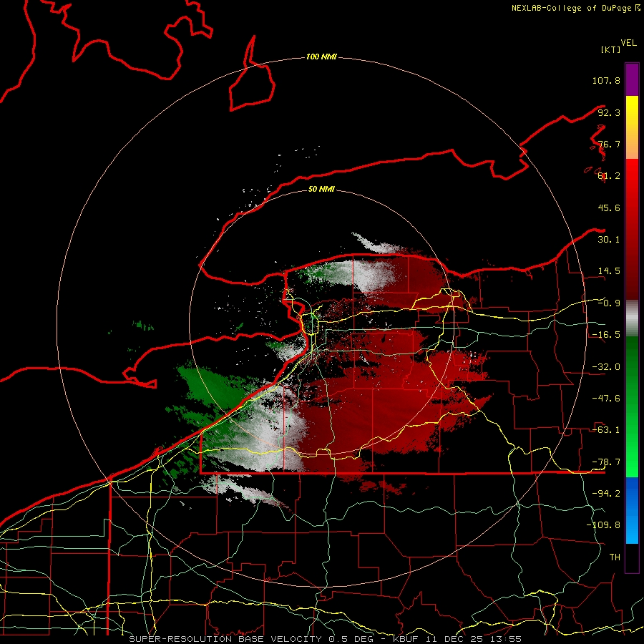This screenshot has width=644, height=644.
Task: Click the -94.2 legend value
Action: (606, 494)
